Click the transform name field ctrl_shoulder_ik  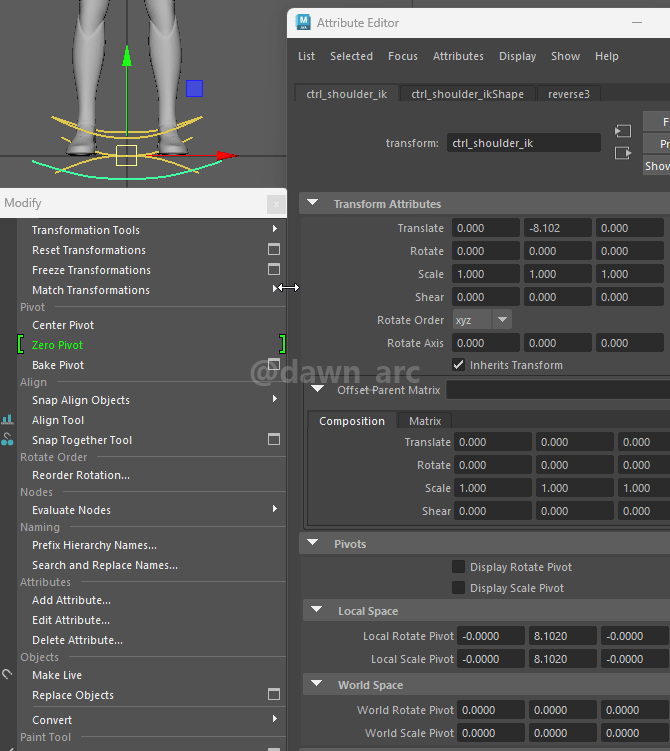(523, 143)
